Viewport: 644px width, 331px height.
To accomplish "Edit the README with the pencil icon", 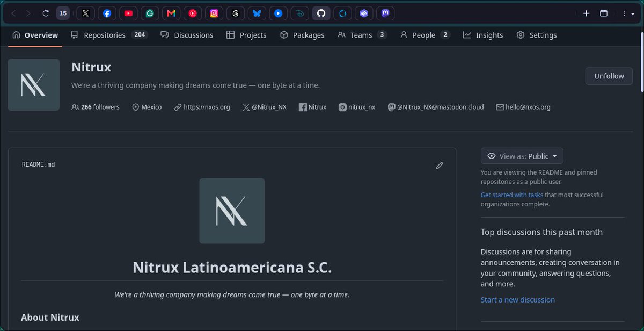I will click(440, 165).
